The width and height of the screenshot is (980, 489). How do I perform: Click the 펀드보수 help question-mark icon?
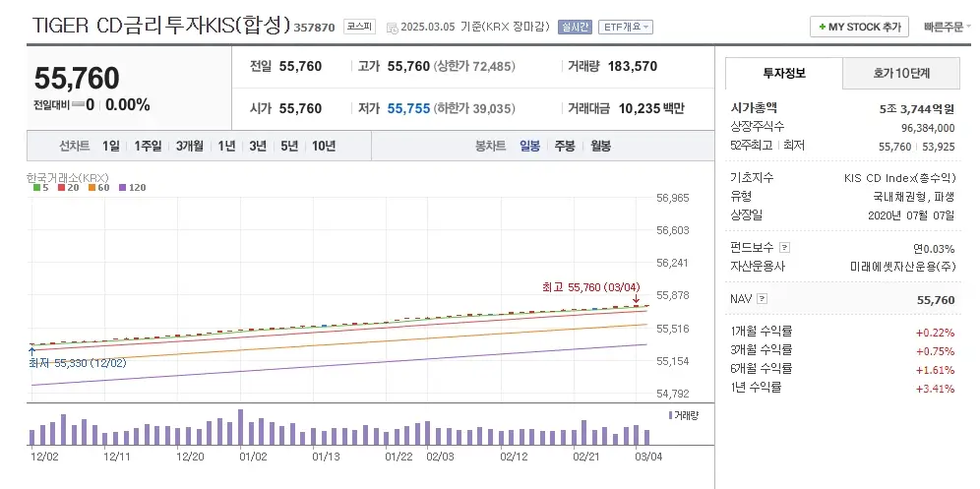(784, 247)
